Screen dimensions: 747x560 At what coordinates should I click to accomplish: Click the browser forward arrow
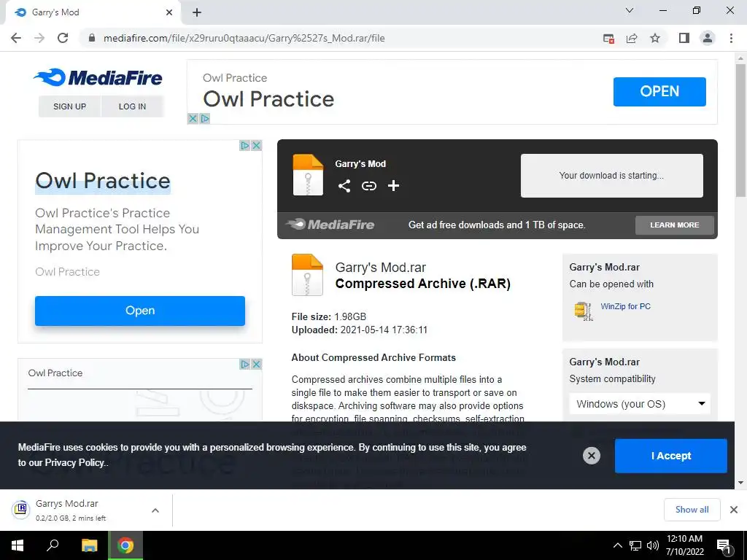point(39,38)
